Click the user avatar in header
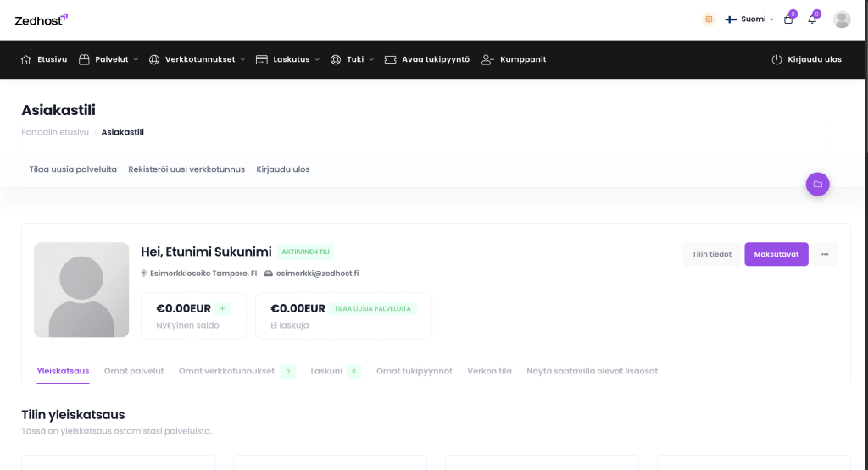This screenshot has height=470, width=868. tap(842, 19)
